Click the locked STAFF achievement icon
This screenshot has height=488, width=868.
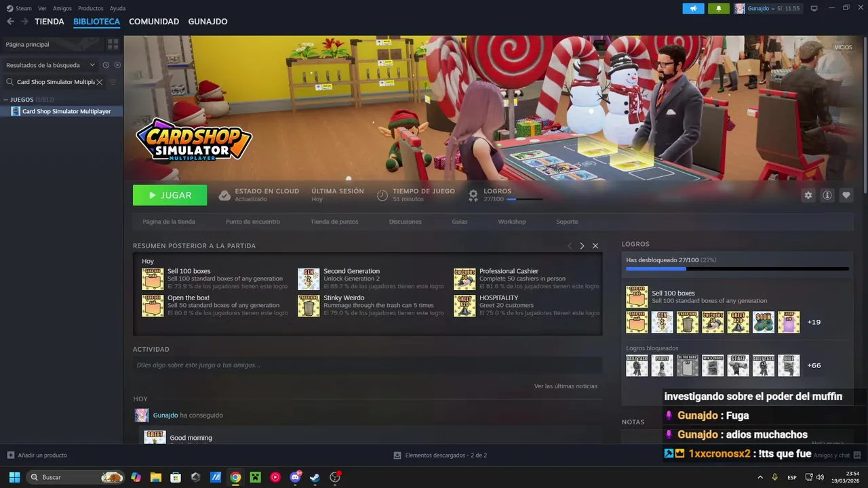coord(738,365)
